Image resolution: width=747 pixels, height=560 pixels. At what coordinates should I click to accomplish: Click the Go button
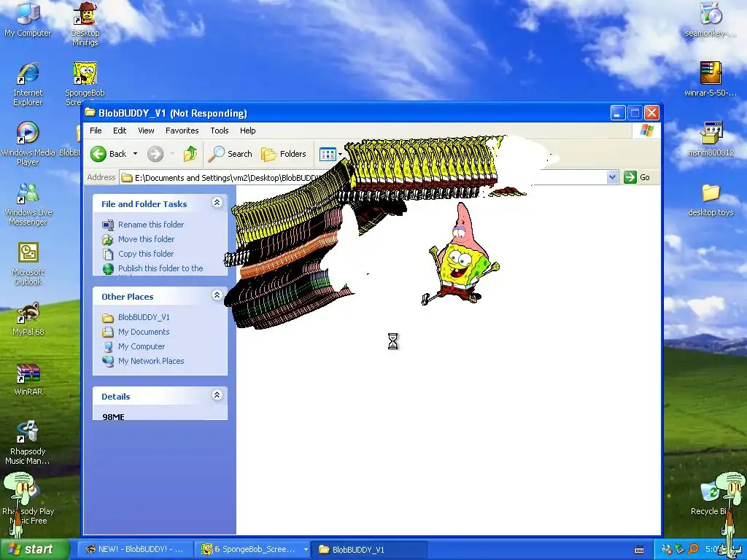(x=637, y=177)
